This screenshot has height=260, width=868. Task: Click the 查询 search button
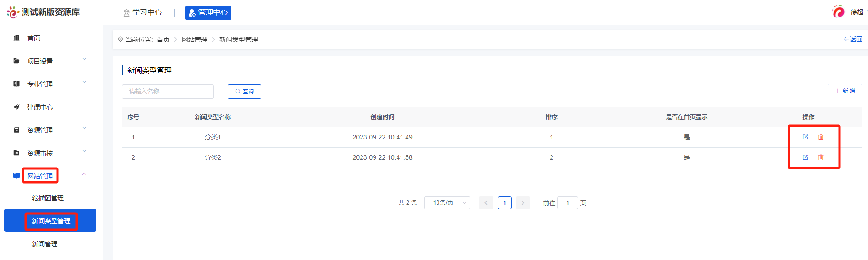[244, 92]
